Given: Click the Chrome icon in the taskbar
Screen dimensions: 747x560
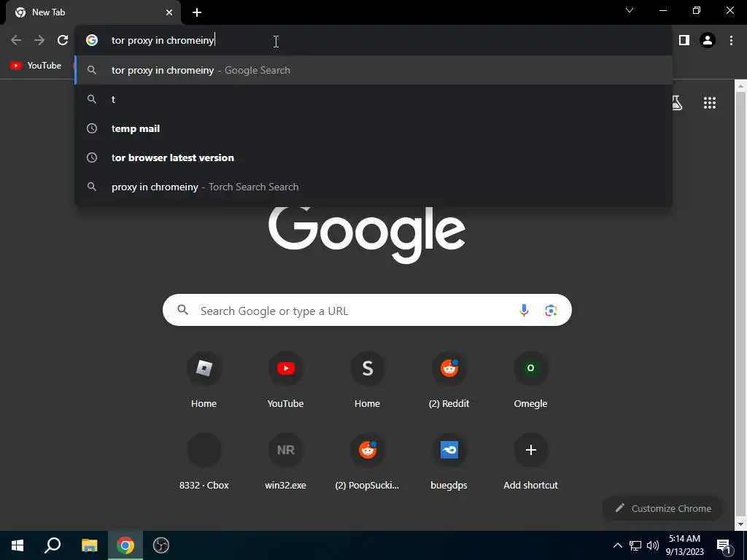Looking at the screenshot, I should [x=125, y=545].
